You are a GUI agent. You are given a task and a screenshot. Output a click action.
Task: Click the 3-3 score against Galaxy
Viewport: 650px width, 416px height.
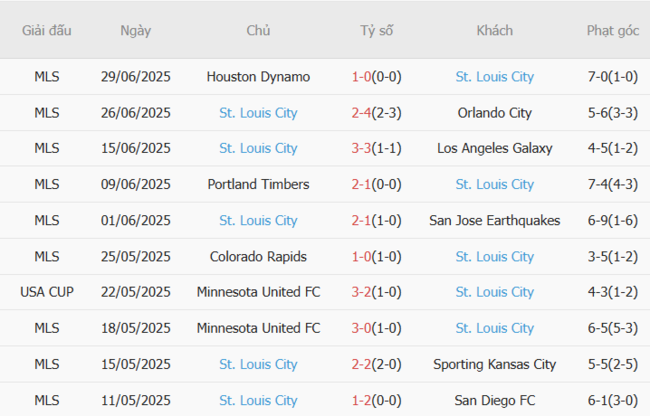361,148
